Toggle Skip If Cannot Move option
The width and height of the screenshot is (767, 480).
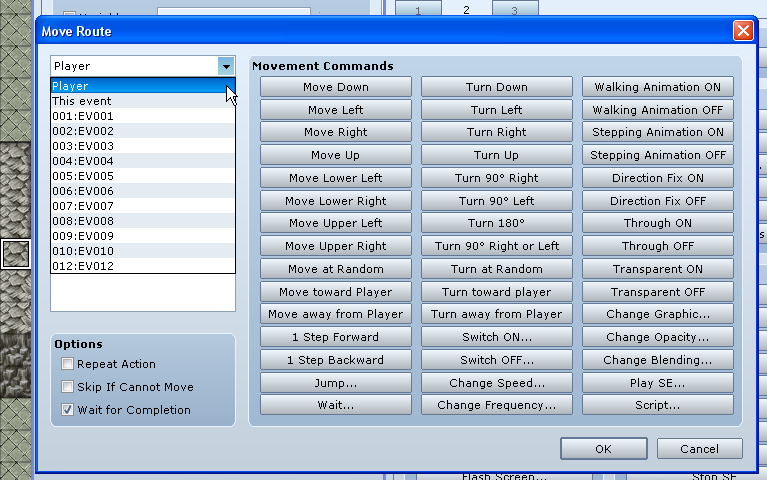tap(68, 387)
